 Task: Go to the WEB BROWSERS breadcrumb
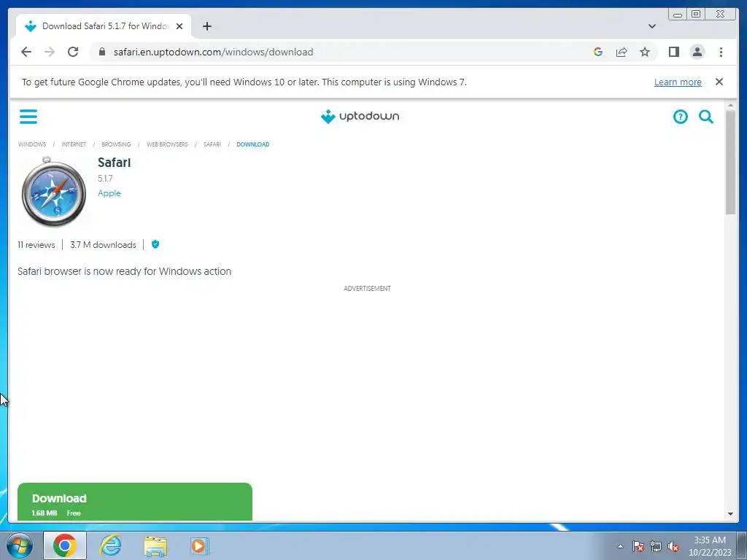click(x=167, y=144)
